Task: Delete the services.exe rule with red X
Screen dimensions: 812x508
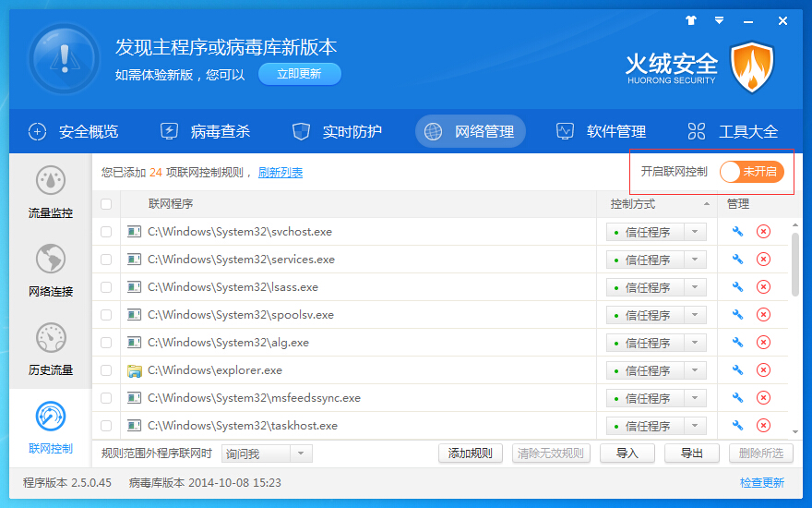Action: tap(763, 260)
